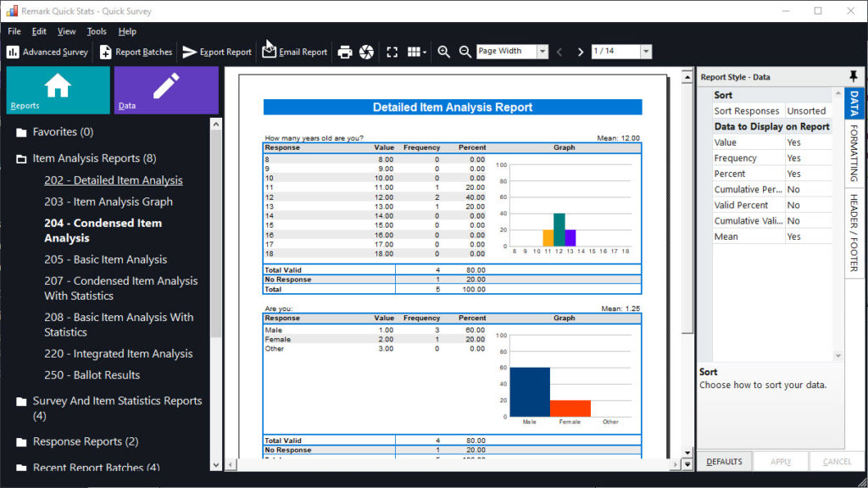Open the Tools menu
This screenshot has height=488, width=868.
96,30
